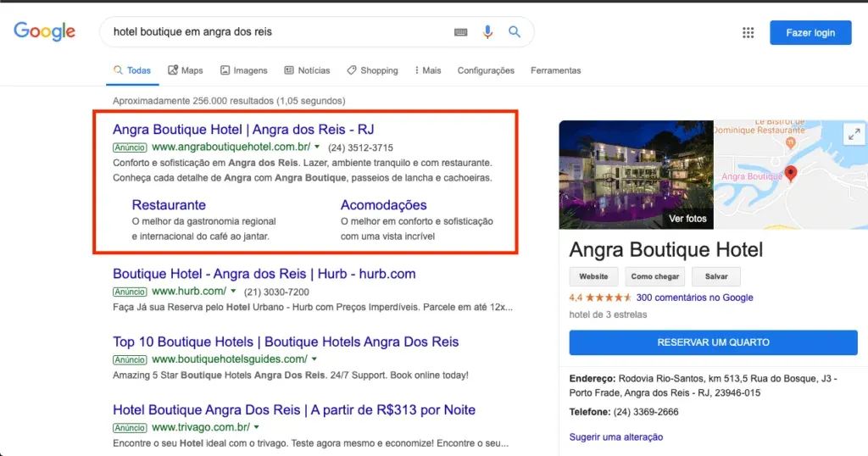This screenshot has height=456, width=868.
Task: Open the Mais menu
Action: (x=428, y=70)
